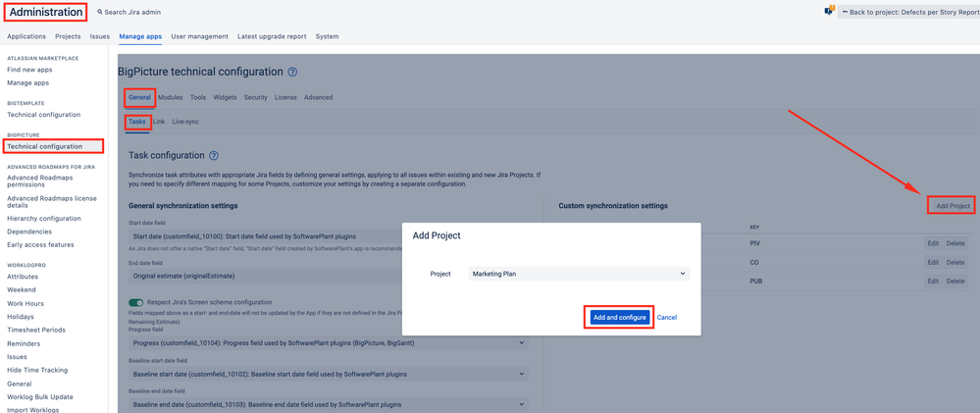Click the Add Project button
The height and width of the screenshot is (413, 980).
pos(953,206)
